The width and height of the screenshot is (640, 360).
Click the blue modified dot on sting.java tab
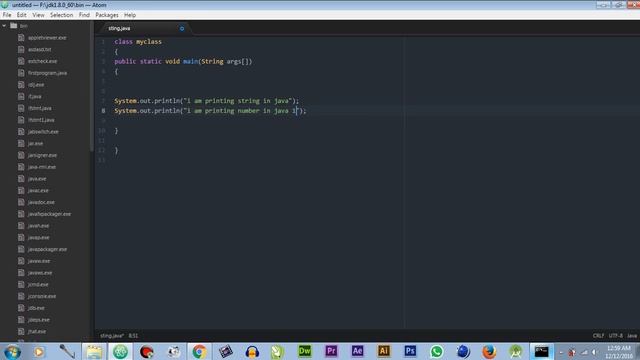pos(182,29)
